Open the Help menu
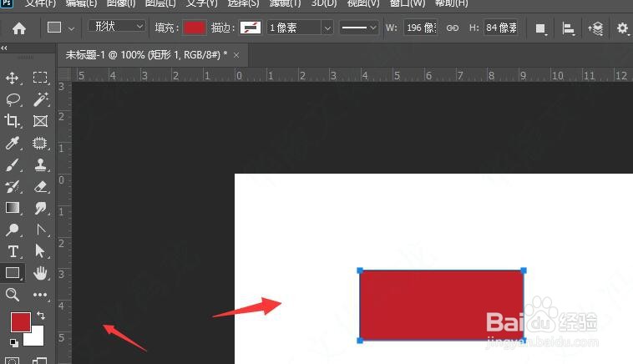 click(x=451, y=3)
